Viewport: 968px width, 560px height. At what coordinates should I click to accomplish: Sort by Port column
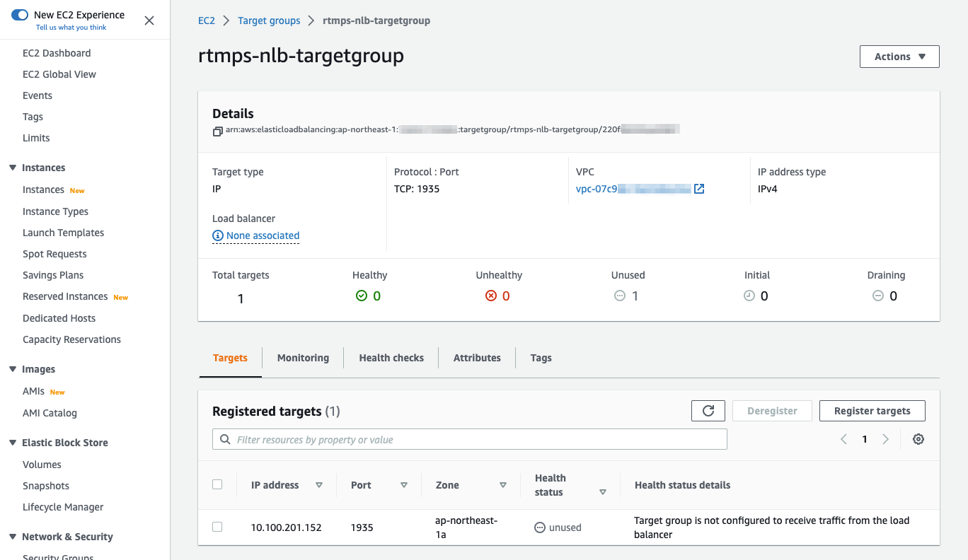tap(404, 485)
